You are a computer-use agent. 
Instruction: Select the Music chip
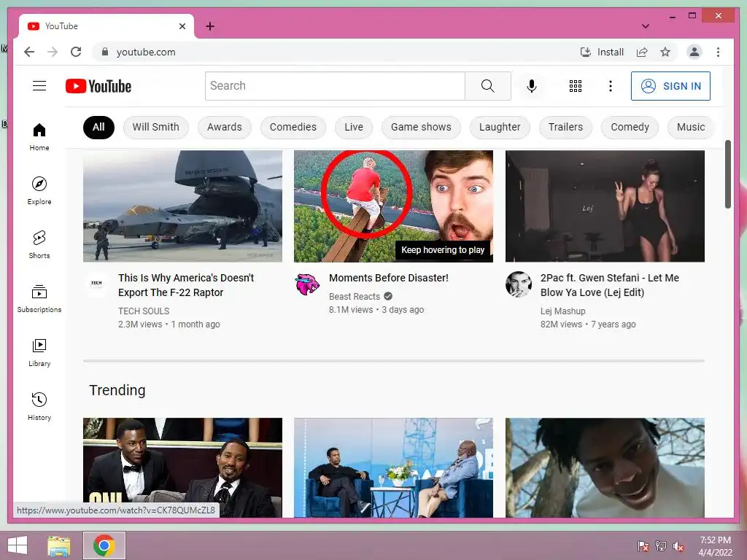tap(691, 127)
